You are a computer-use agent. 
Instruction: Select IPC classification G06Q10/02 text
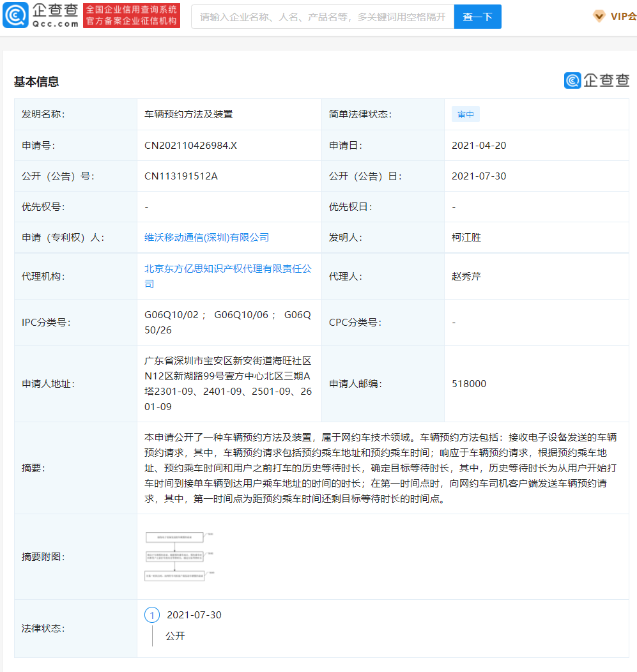coord(171,315)
